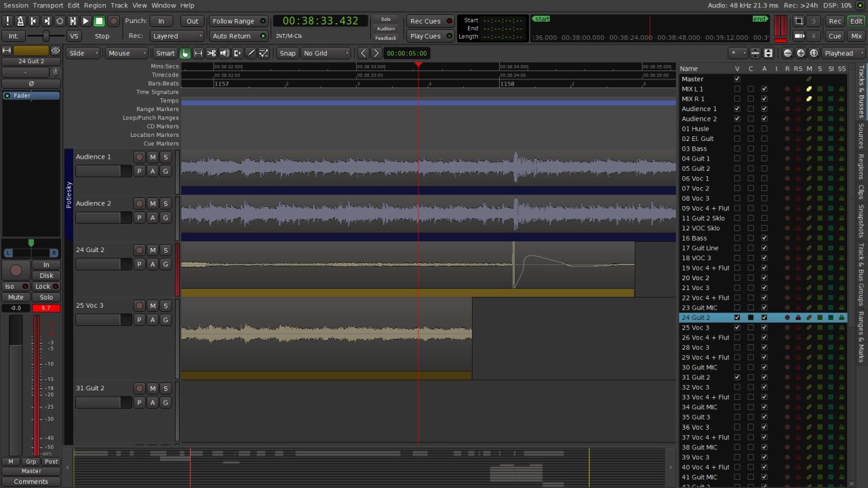The image size is (868, 488).
Task: Toggle the metronome click icon
Action: coord(20,21)
